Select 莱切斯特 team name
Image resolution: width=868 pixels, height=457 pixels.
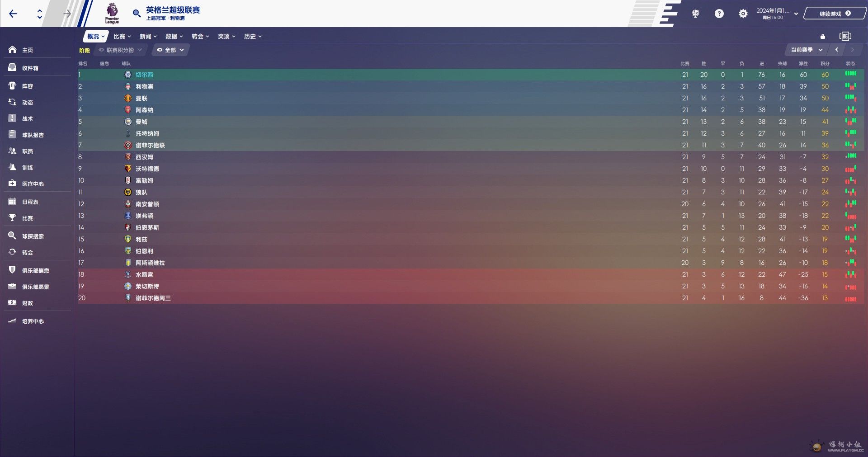(147, 286)
